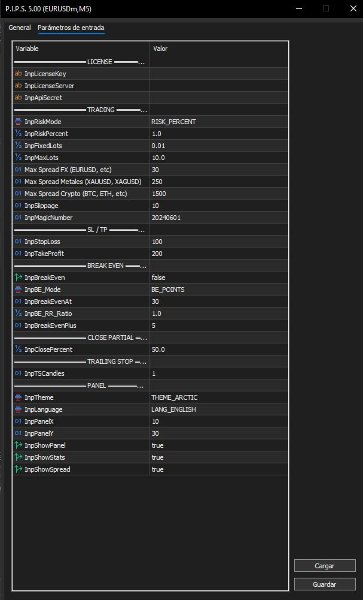The height and width of the screenshot is (600, 363).
Task: Open the RISK_PERCENT dropdown for InpRiskMode
Action: tap(218, 121)
